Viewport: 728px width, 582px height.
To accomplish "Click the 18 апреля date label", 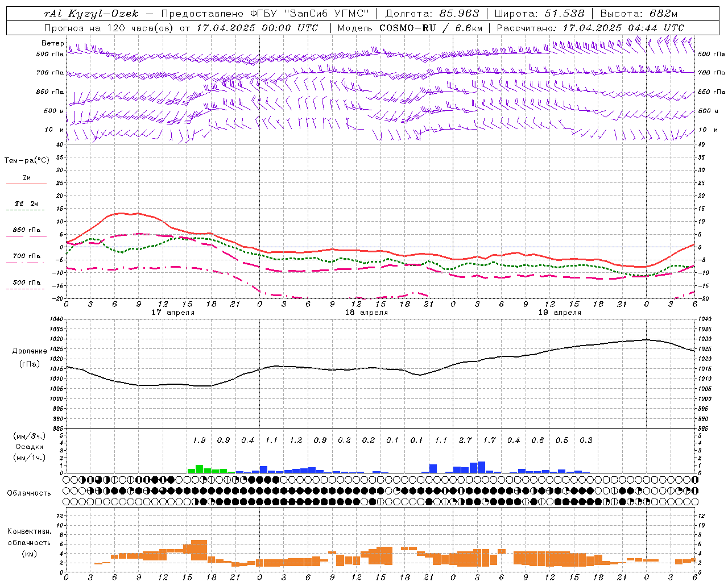I will 366,313.
